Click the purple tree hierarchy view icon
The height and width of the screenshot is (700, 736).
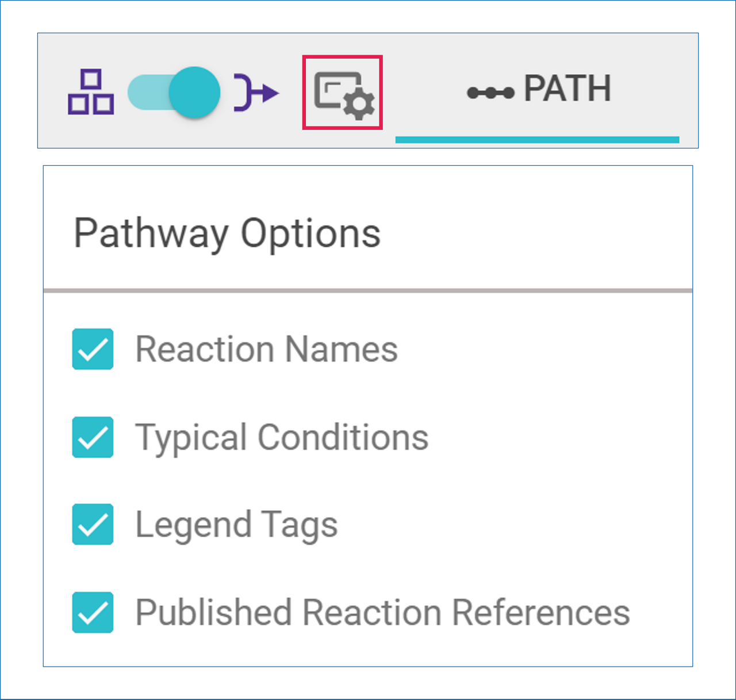pos(91,92)
